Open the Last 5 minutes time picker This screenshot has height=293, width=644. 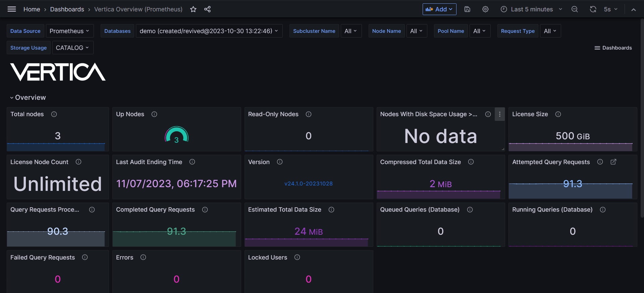pyautogui.click(x=531, y=9)
